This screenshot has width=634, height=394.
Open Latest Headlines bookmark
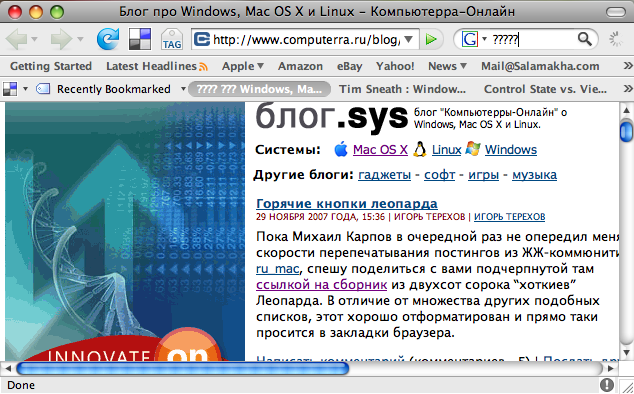click(x=156, y=66)
